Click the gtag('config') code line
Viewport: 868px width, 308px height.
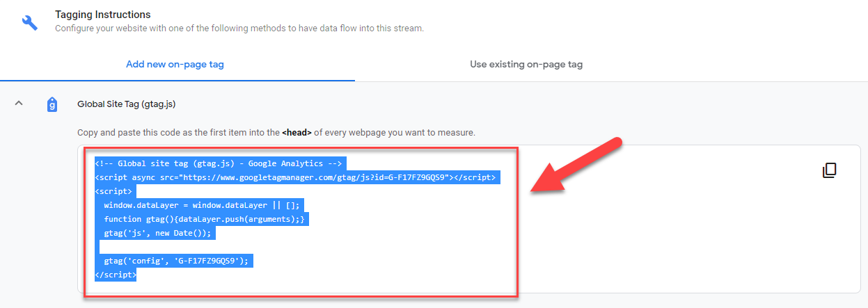175,261
